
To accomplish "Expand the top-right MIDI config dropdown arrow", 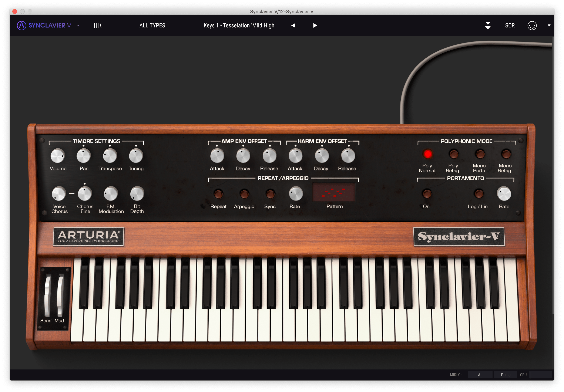I will point(549,26).
